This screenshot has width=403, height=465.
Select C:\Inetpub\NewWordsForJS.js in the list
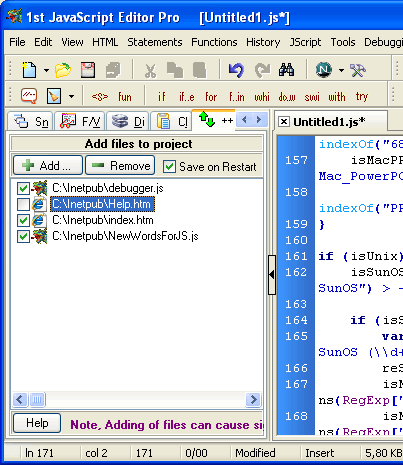pyautogui.click(x=125, y=236)
